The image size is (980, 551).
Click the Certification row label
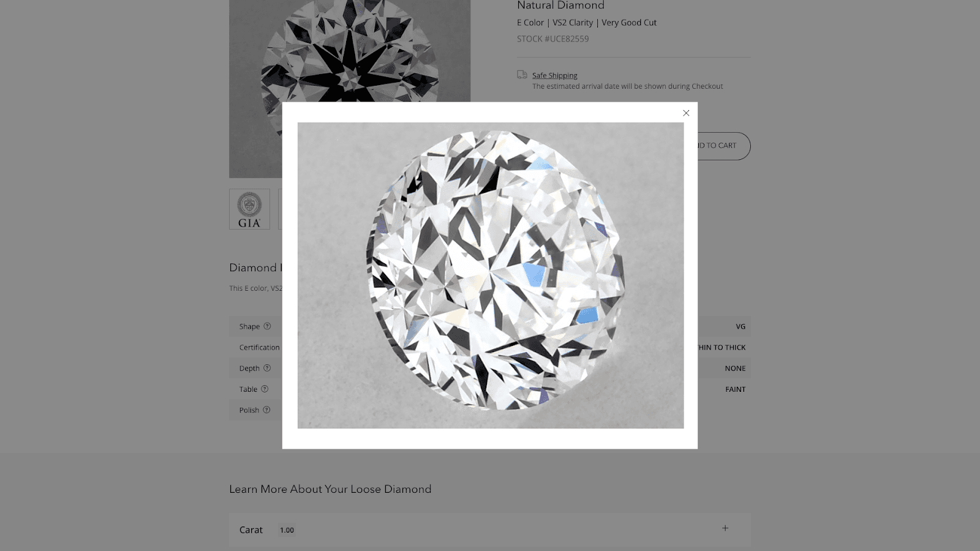pos(260,347)
